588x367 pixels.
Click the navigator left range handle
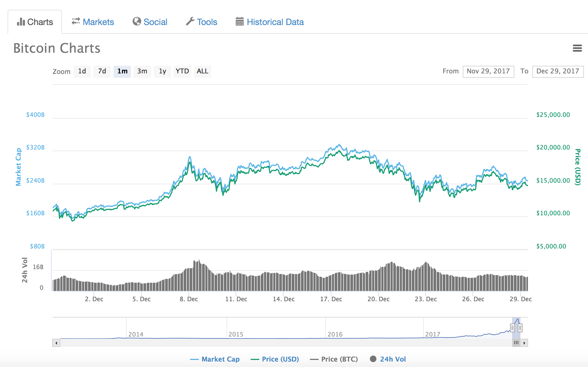(x=512, y=328)
